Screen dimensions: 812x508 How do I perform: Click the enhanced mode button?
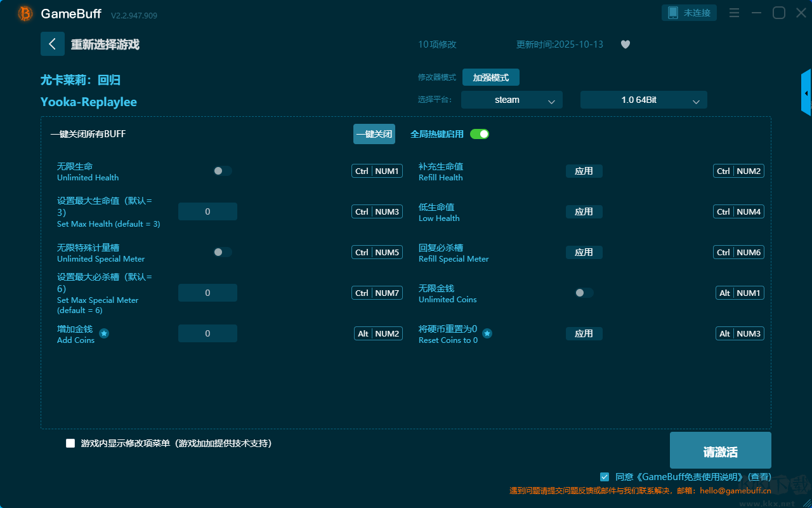pyautogui.click(x=490, y=77)
